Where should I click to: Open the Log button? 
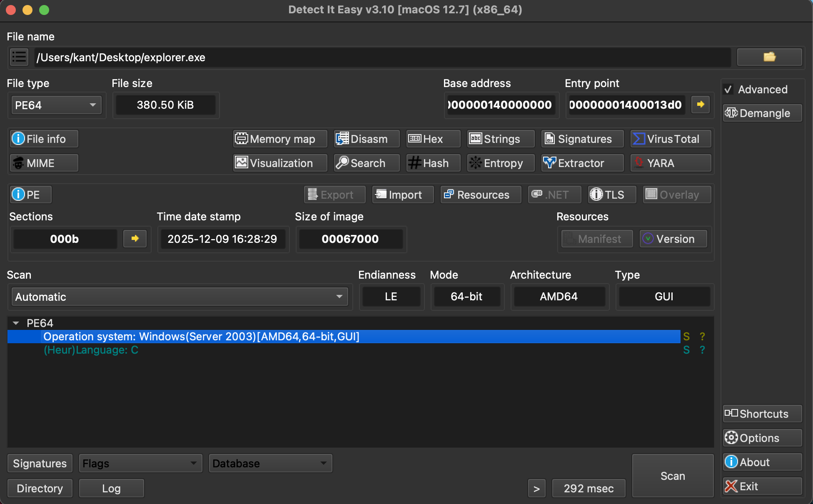pyautogui.click(x=111, y=488)
